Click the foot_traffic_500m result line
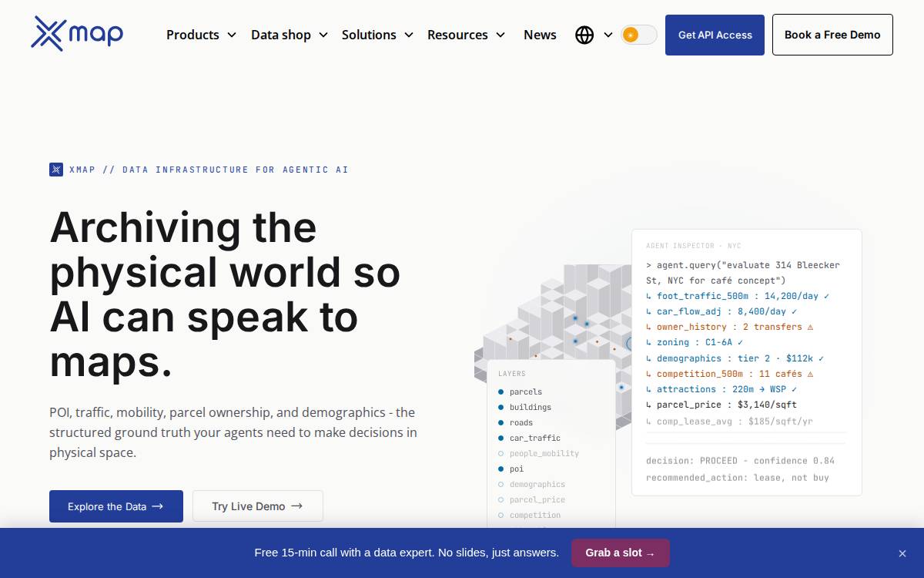 [x=738, y=296]
